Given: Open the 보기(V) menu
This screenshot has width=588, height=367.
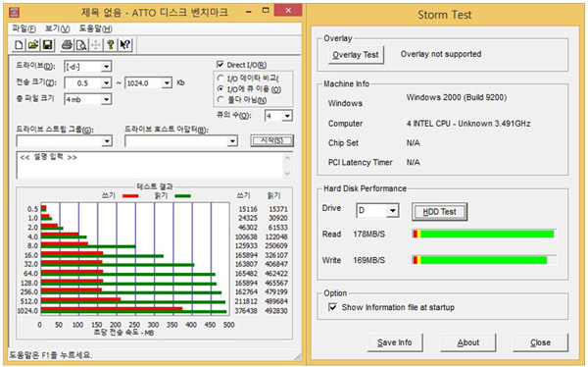Looking at the screenshot, I should point(58,28).
